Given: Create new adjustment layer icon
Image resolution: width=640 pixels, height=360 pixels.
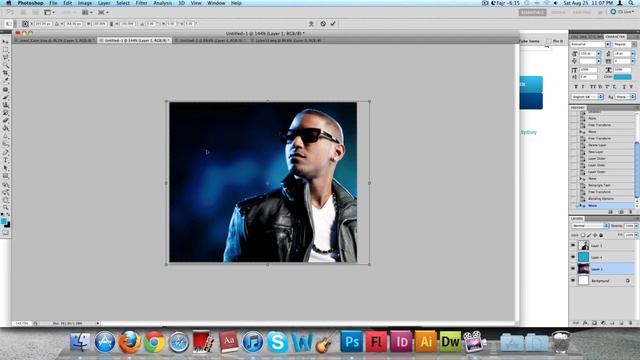Looking at the screenshot, I should (x=603, y=323).
